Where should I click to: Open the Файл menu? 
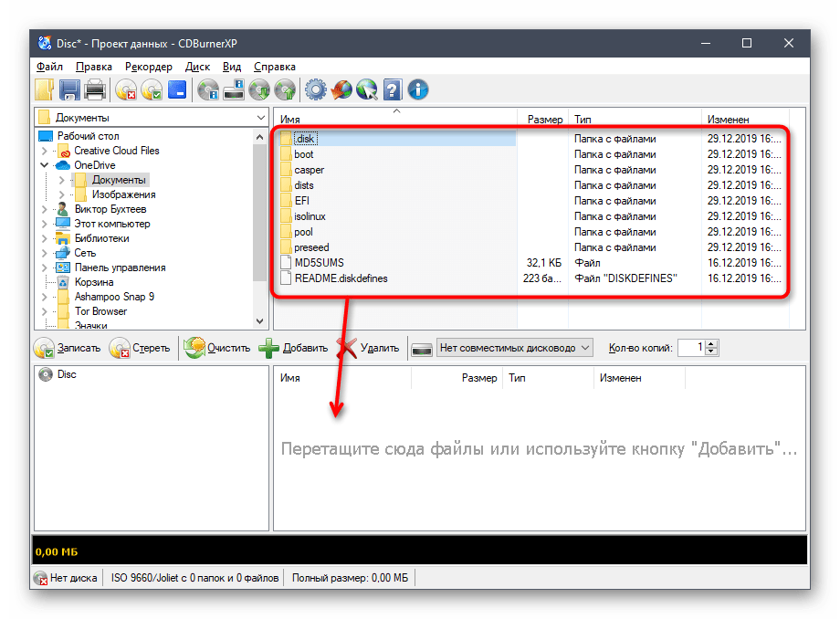coord(49,67)
